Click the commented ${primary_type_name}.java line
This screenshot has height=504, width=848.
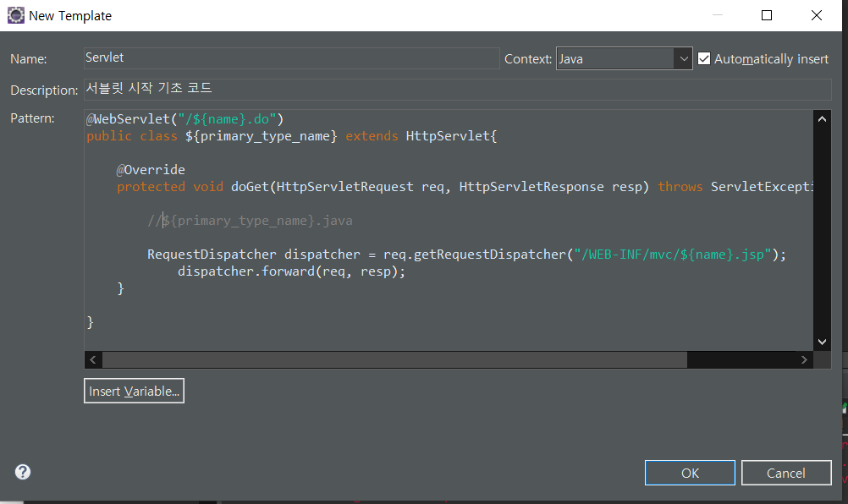(x=250, y=221)
